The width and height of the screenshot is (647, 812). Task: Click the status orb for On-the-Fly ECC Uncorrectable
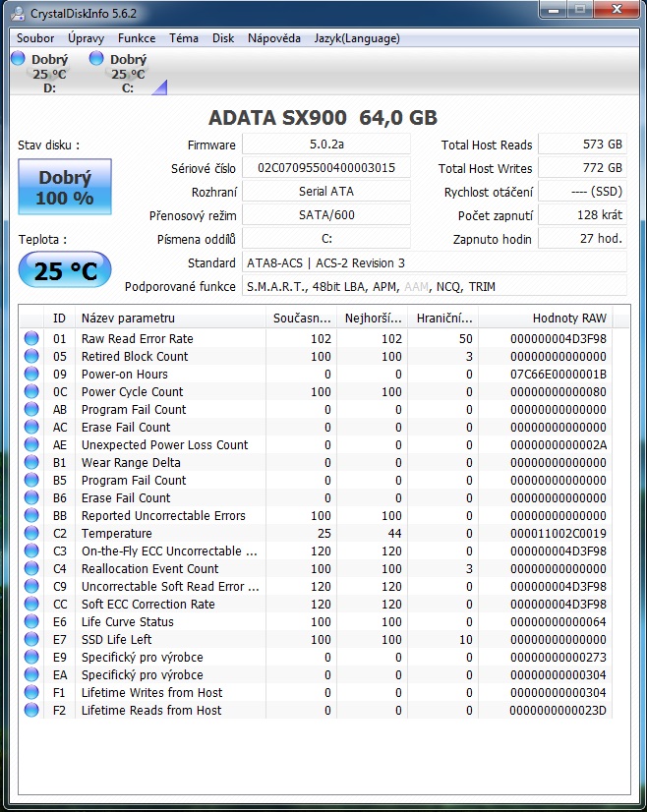click(31, 551)
